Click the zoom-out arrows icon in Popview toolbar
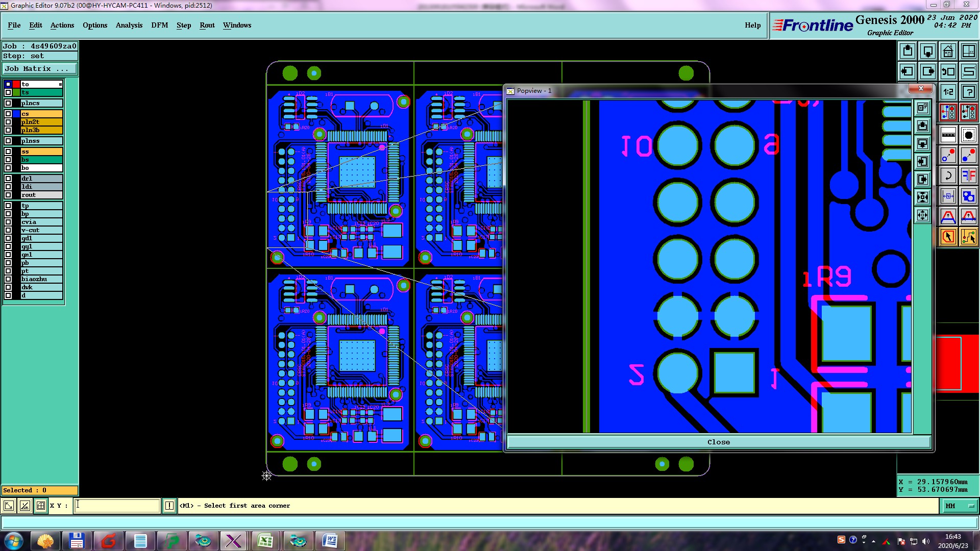Viewport: 980px width, 551px height. (x=922, y=215)
